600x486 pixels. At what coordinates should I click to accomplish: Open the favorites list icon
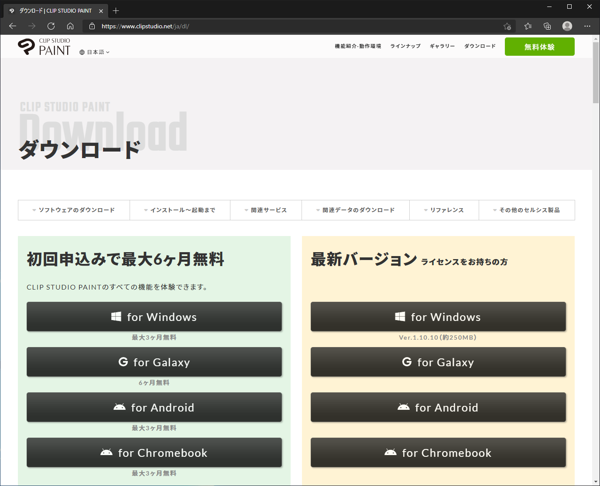[528, 26]
